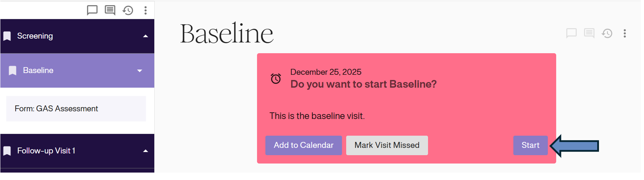Click the Baseline header comment bubble icon
The image size is (644, 180).
pyautogui.click(x=571, y=33)
